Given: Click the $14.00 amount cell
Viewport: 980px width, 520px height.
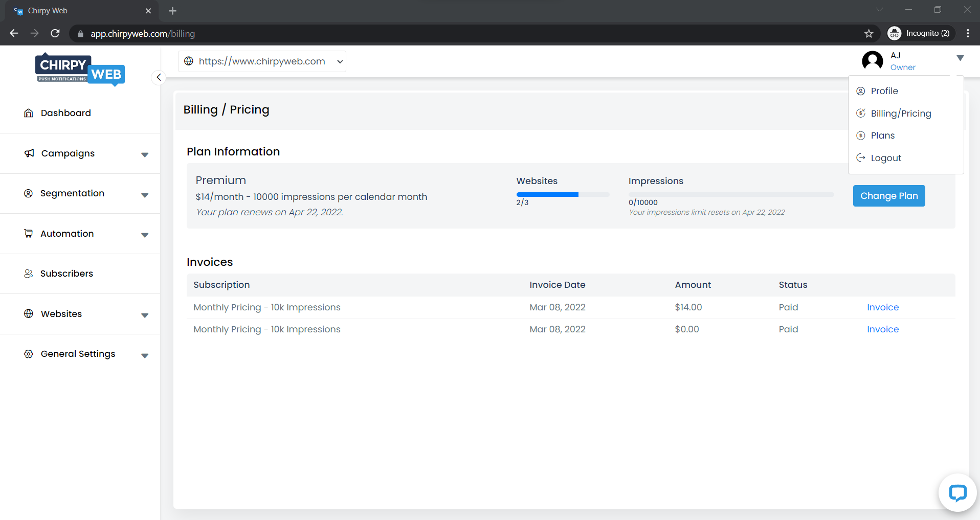Looking at the screenshot, I should pos(688,307).
